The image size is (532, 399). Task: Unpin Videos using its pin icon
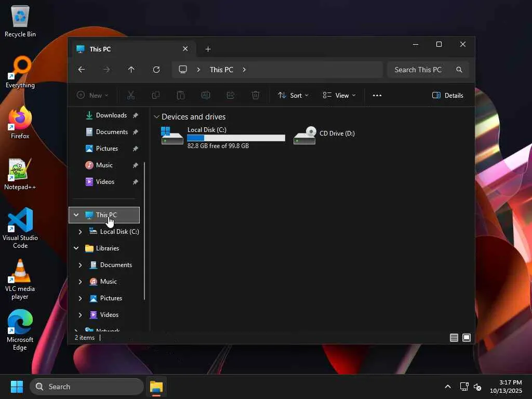(x=136, y=182)
